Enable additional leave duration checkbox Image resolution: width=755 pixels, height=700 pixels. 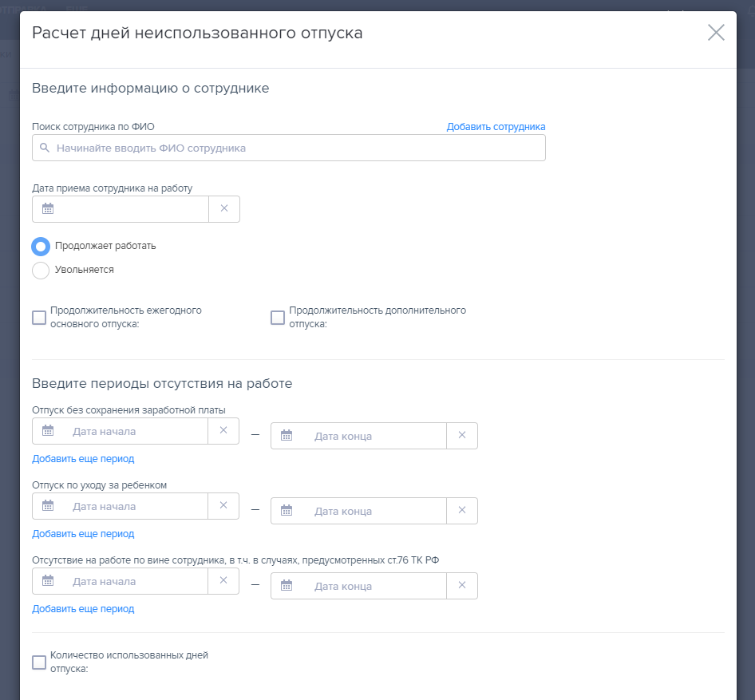coord(278,318)
